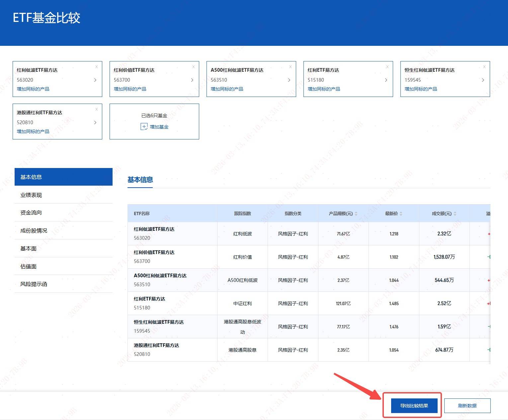Viewport: 508px width, 420px height.
Task: Remove 红利价值ETF易方达 card with its X icon
Action: [x=194, y=67]
